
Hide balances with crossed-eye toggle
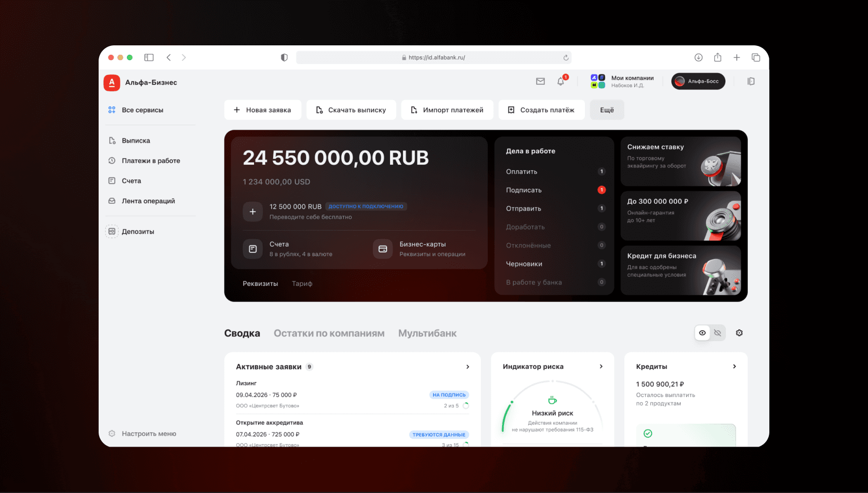click(x=718, y=333)
